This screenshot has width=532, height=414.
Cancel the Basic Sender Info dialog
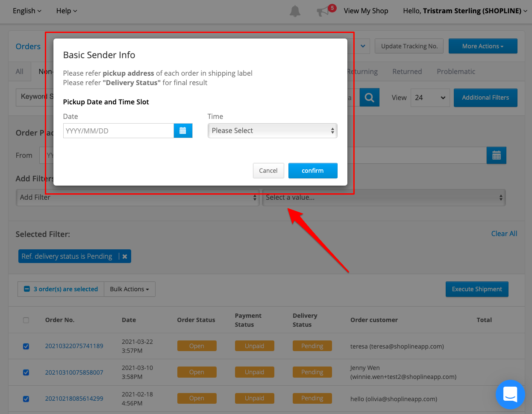click(268, 171)
